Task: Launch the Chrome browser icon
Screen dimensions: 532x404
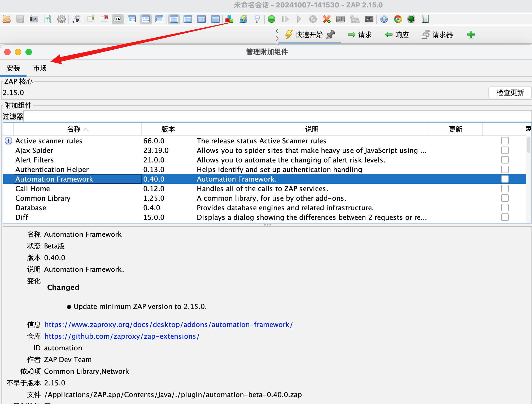Action: pyautogui.click(x=398, y=19)
